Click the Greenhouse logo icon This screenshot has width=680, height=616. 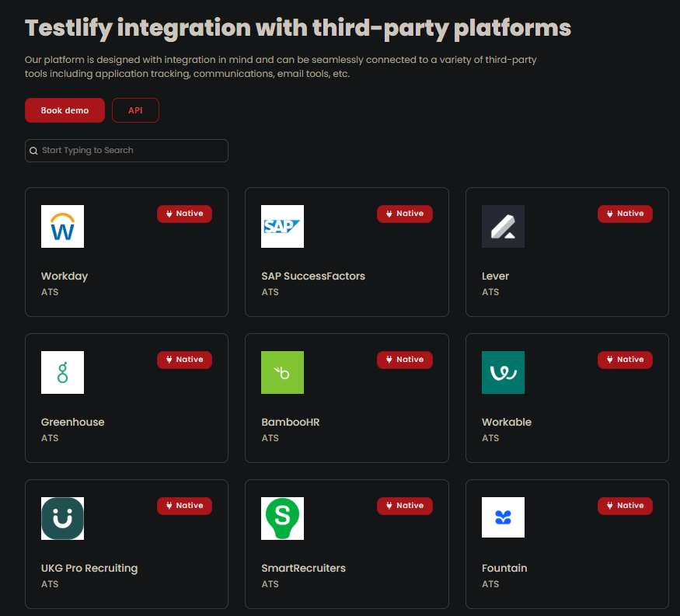coord(62,372)
